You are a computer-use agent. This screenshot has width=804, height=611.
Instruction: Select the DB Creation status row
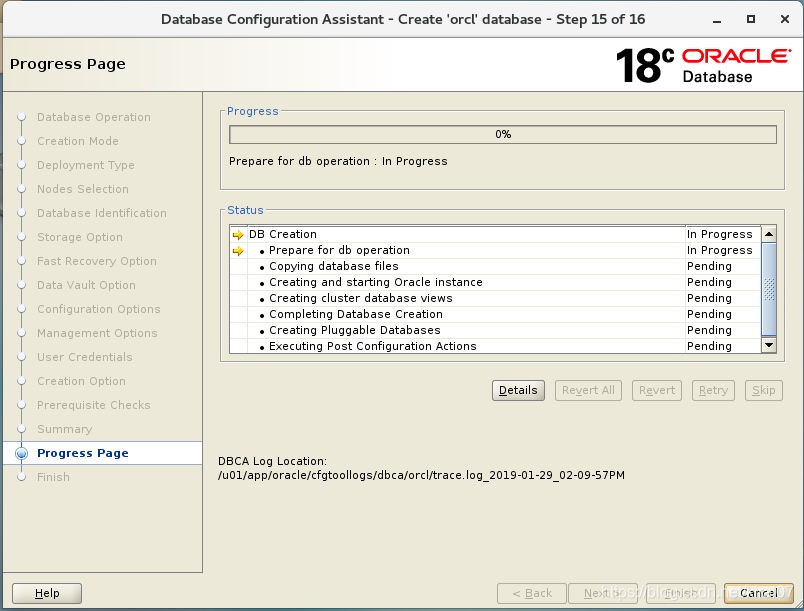coord(495,234)
